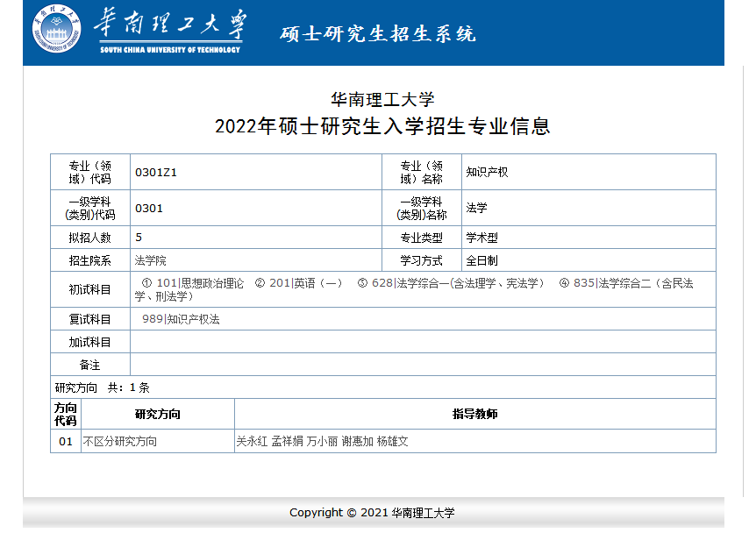The width and height of the screenshot is (756, 533).
Task: Click the 研究方向 column header
Action: pyautogui.click(x=158, y=414)
